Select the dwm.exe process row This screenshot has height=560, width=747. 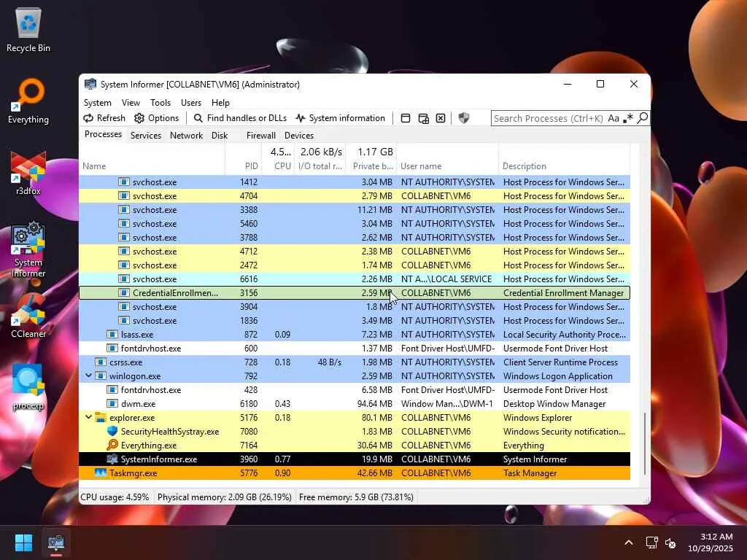pyautogui.click(x=355, y=404)
